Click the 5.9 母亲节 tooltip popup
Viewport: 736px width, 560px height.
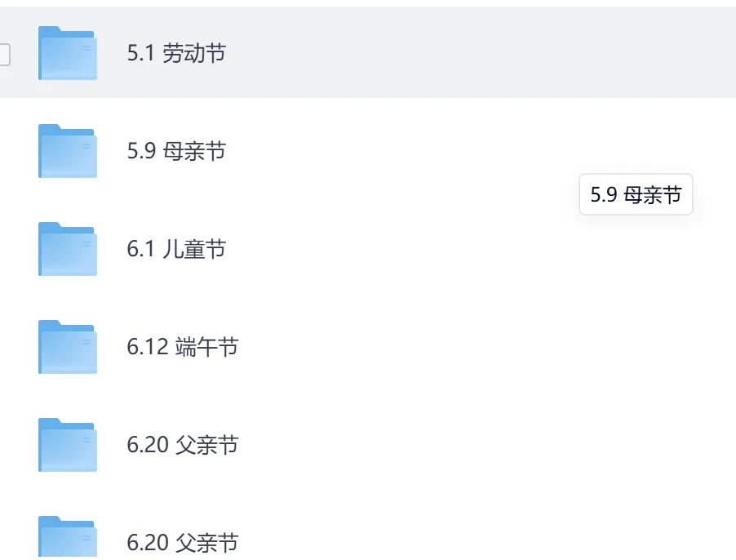point(636,195)
